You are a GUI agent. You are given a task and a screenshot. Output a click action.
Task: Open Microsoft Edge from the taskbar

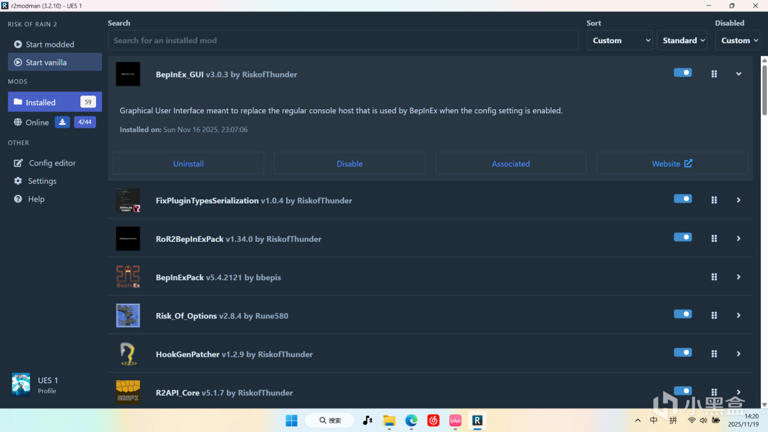pos(411,420)
